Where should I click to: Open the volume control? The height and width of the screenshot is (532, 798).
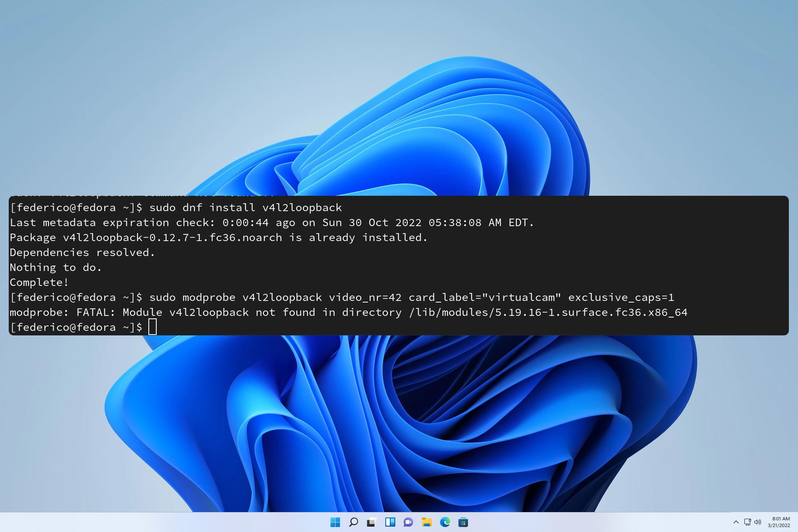tap(758, 522)
